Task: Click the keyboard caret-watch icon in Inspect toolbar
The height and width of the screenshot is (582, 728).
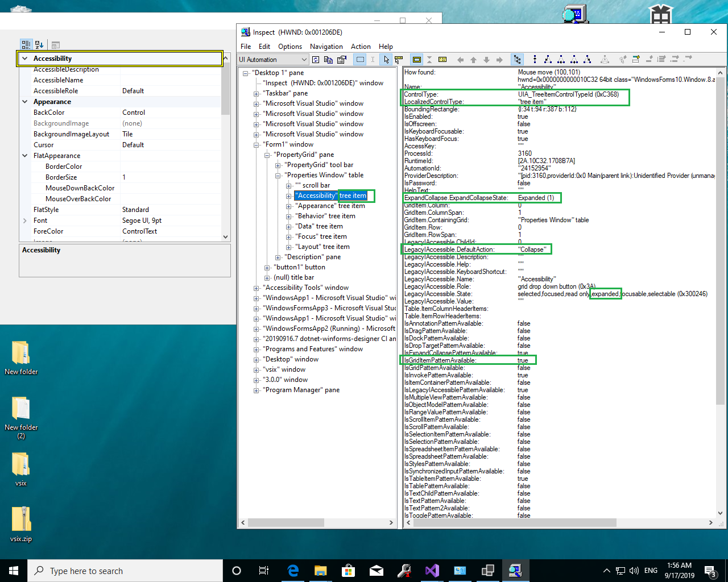Action: 398,59
